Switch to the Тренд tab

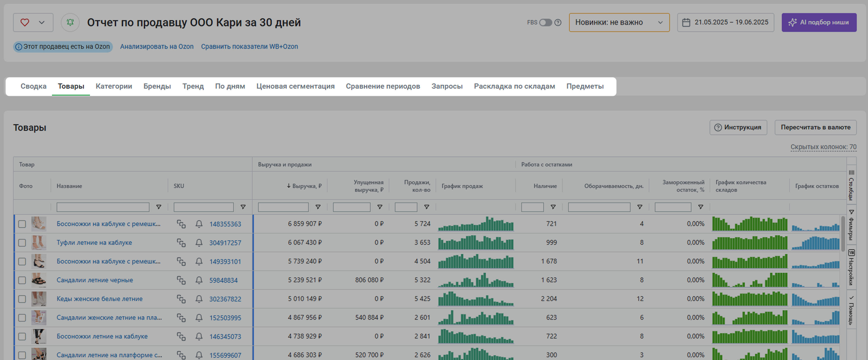point(193,86)
